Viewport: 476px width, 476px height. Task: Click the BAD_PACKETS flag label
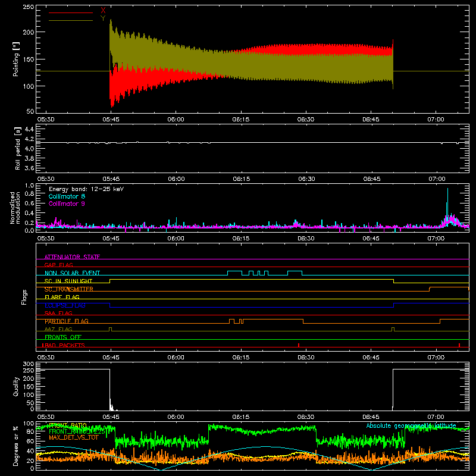pyautogui.click(x=64, y=345)
